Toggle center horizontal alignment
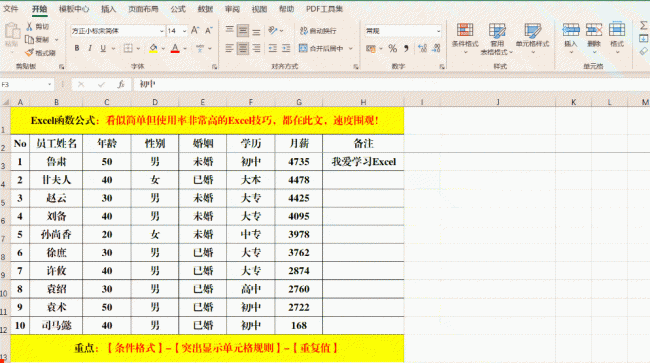This screenshot has height=363, width=650. pos(243,48)
